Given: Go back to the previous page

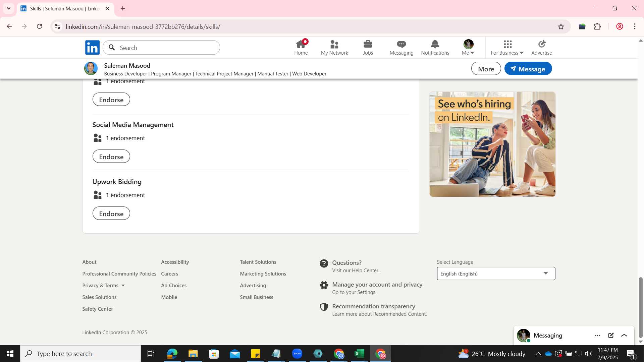Looking at the screenshot, I should coord(9,26).
